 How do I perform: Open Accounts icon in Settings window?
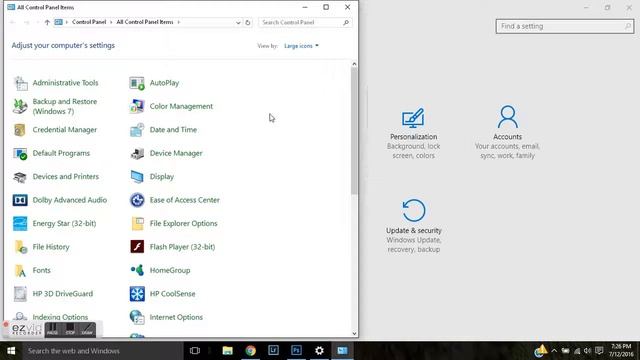[507, 117]
